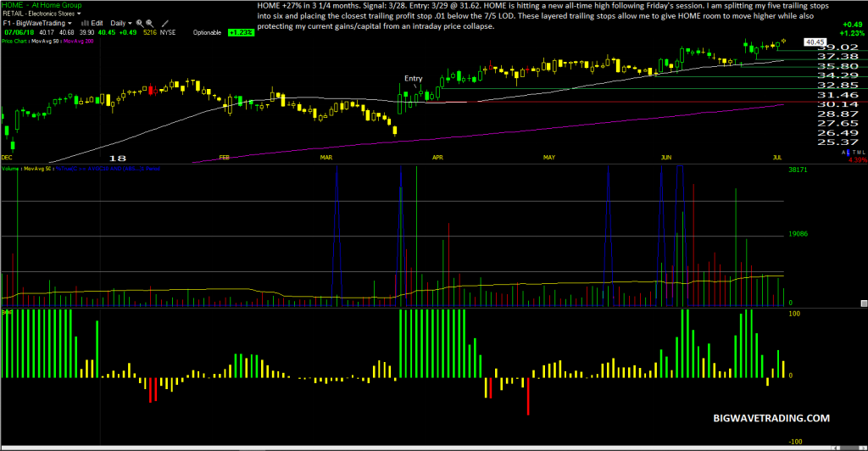Viewport: 868px width, 451px height.
Task: Click the APR month label on time axis
Action: coord(437,158)
